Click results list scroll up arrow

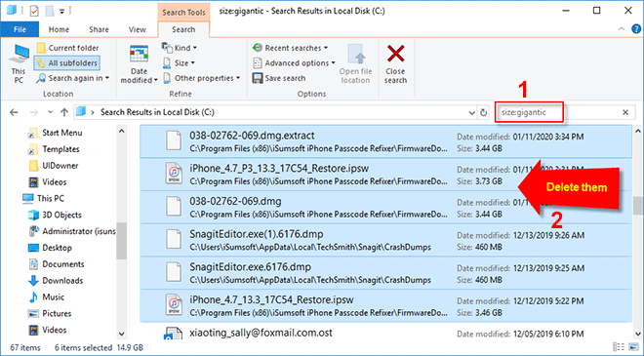(638, 132)
